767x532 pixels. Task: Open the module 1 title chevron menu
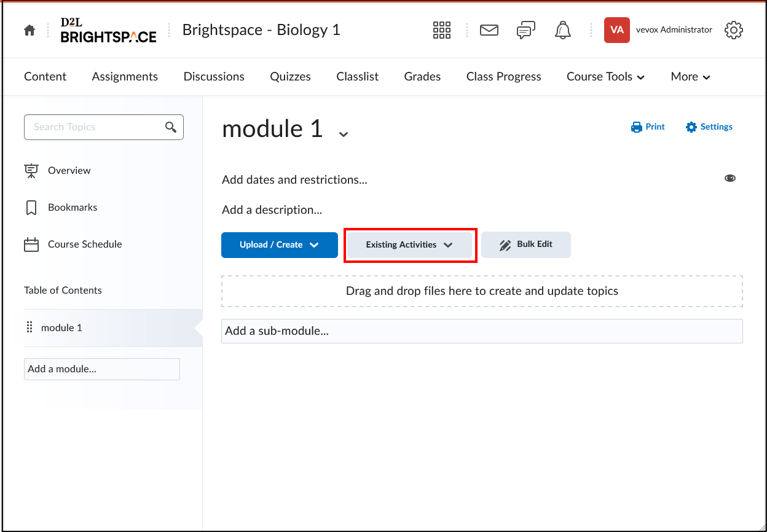344,134
